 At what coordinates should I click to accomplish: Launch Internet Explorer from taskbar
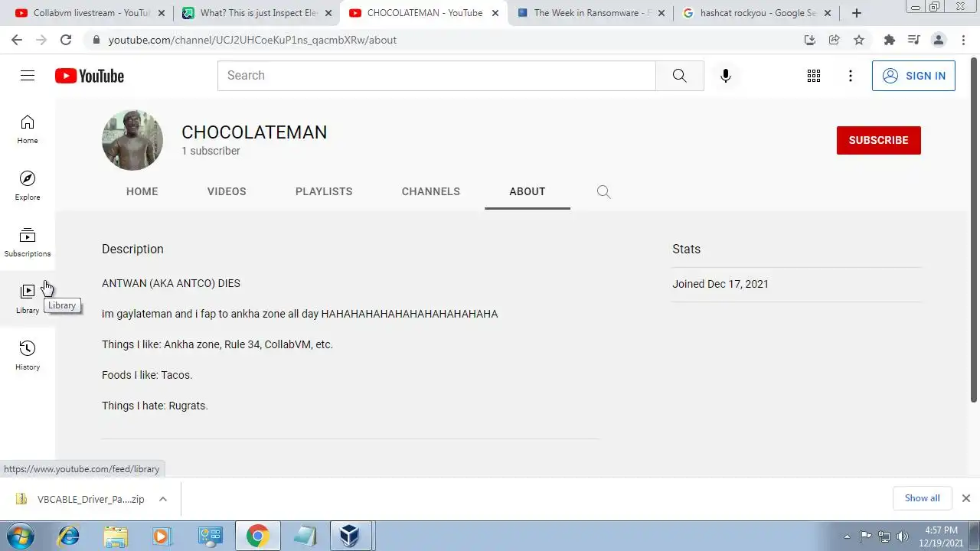(69, 536)
